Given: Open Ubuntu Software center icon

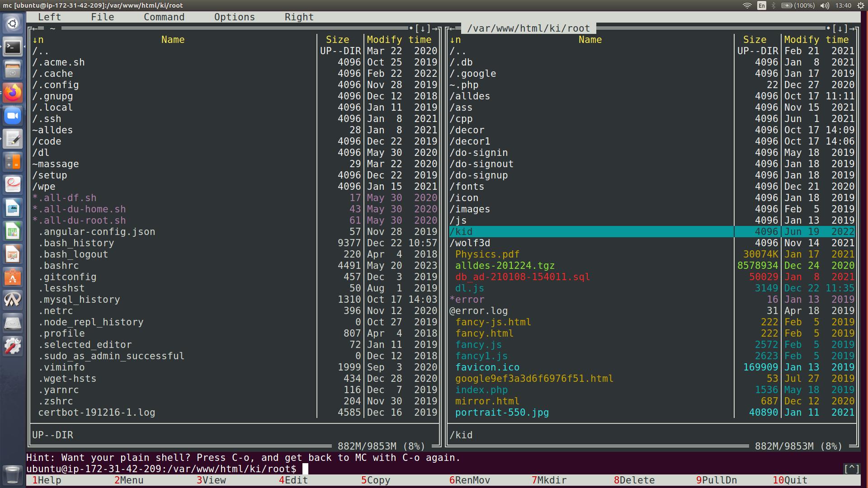Looking at the screenshot, I should tap(13, 277).
